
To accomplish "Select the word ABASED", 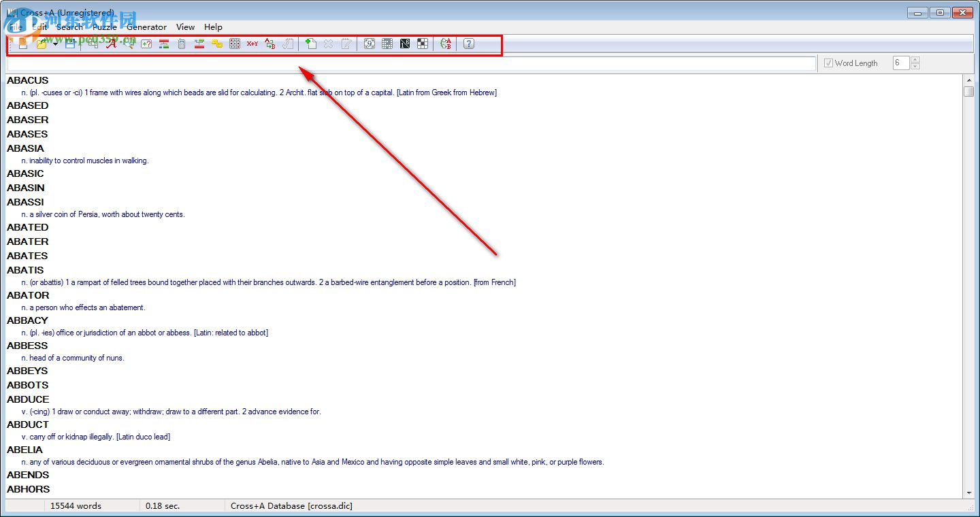I will 28,105.
